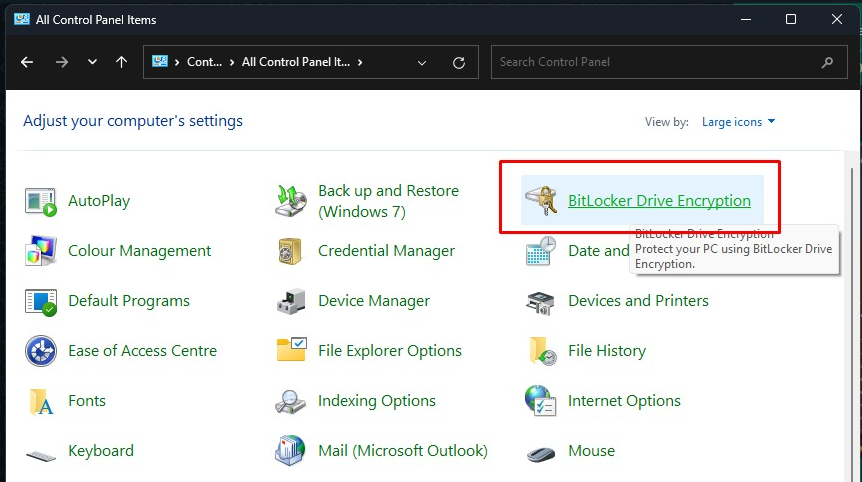The width and height of the screenshot is (862, 482).
Task: Go up one level with up arrow
Action: [121, 62]
